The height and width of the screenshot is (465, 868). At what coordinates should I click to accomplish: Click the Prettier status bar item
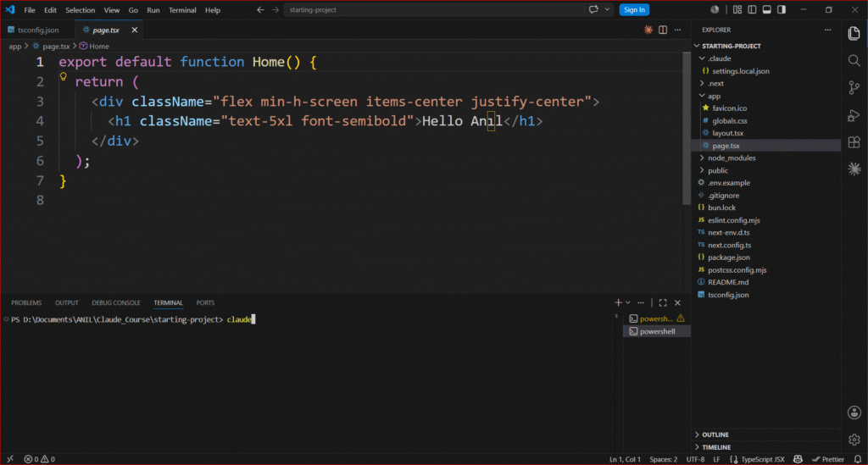pyautogui.click(x=828, y=459)
